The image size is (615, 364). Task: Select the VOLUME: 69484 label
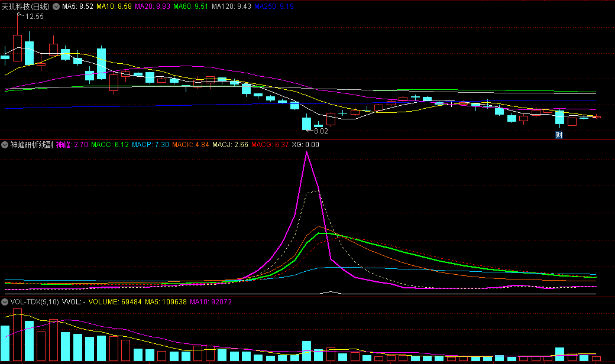pos(115,302)
